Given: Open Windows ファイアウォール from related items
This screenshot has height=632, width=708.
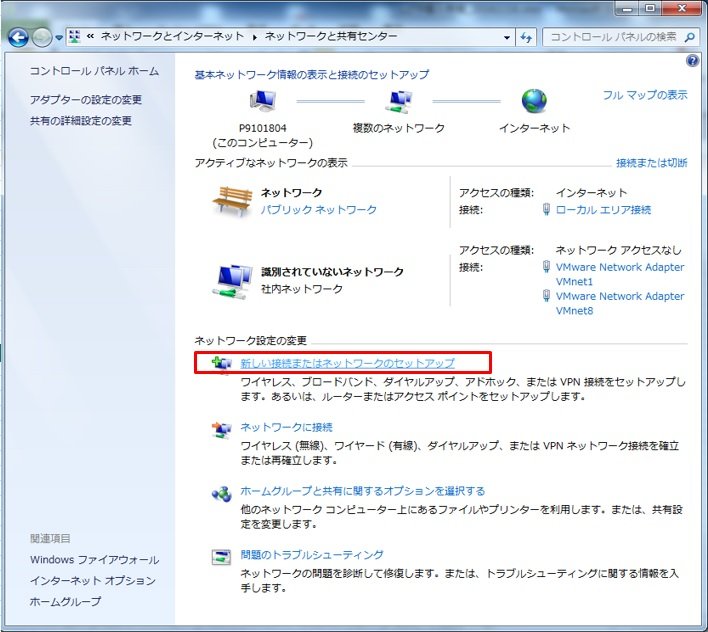Looking at the screenshot, I should 94,560.
